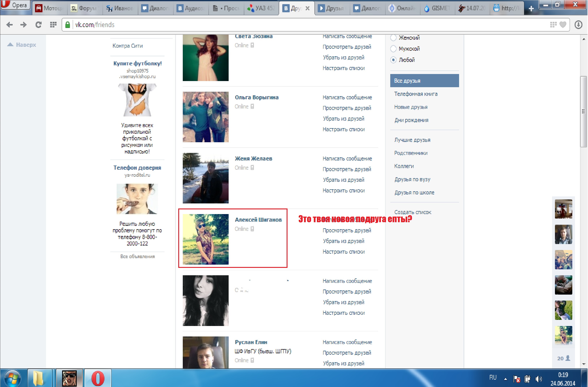Open Телефонная книга list
588x387 pixels.
416,94
